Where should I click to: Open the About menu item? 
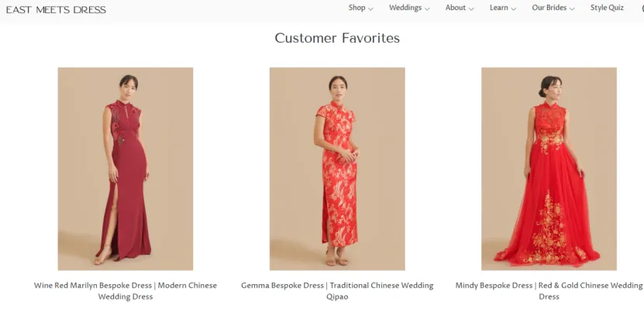pyautogui.click(x=456, y=8)
